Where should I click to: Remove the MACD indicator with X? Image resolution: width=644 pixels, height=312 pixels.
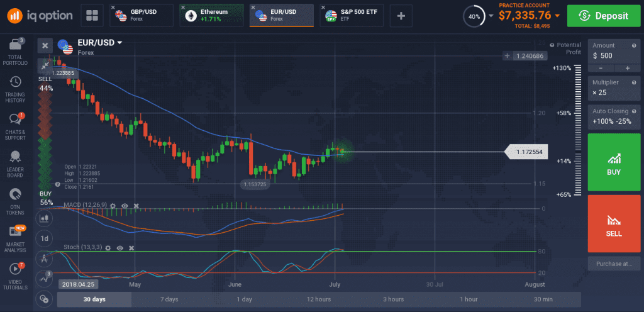pos(136,205)
